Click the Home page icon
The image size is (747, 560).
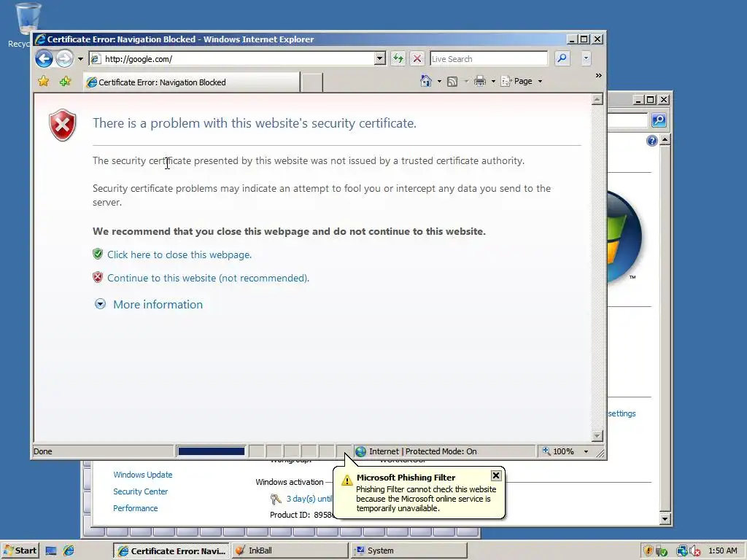[426, 82]
